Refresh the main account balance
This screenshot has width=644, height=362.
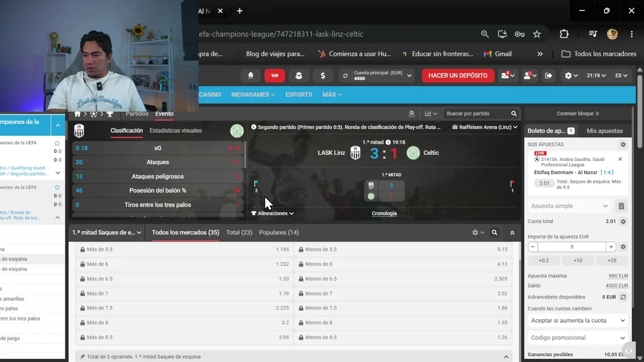click(345, 76)
